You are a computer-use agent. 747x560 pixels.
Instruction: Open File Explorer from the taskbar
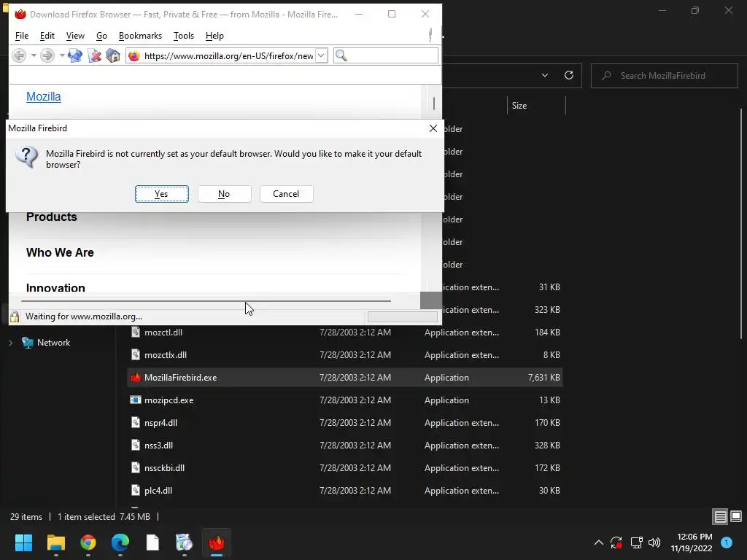(x=55, y=542)
